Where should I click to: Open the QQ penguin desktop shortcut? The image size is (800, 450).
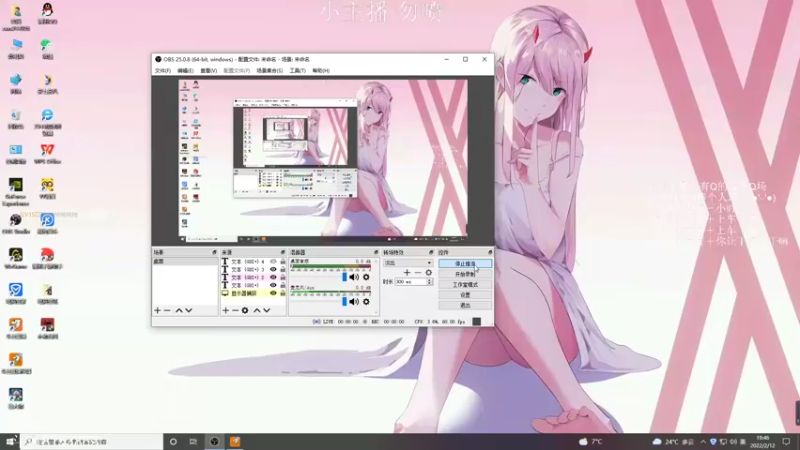[47, 14]
